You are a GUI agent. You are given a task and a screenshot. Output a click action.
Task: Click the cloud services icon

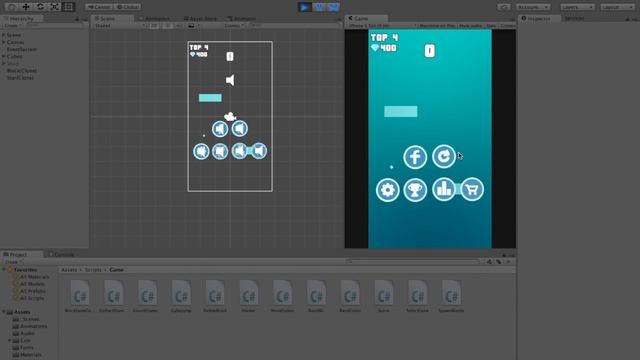504,7
